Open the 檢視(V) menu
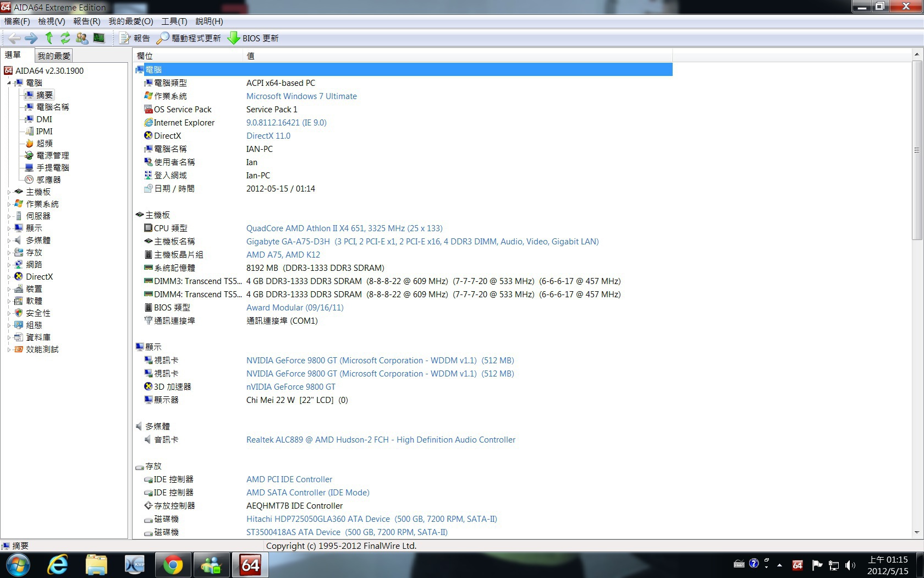Screen dimensions: 924x578 click(52, 21)
